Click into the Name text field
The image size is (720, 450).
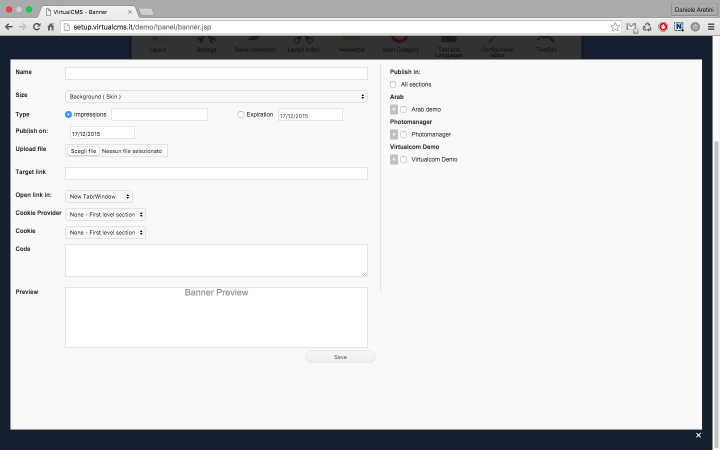[x=216, y=74]
